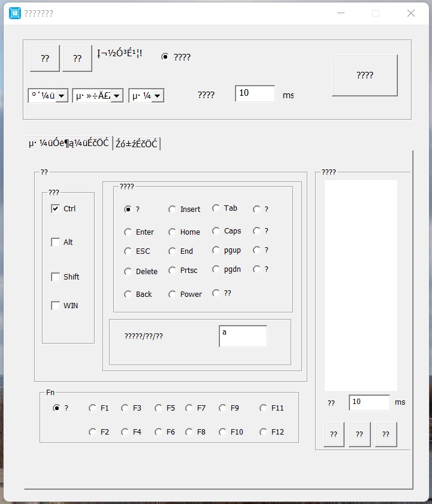Select the F5 function key option

[159, 408]
